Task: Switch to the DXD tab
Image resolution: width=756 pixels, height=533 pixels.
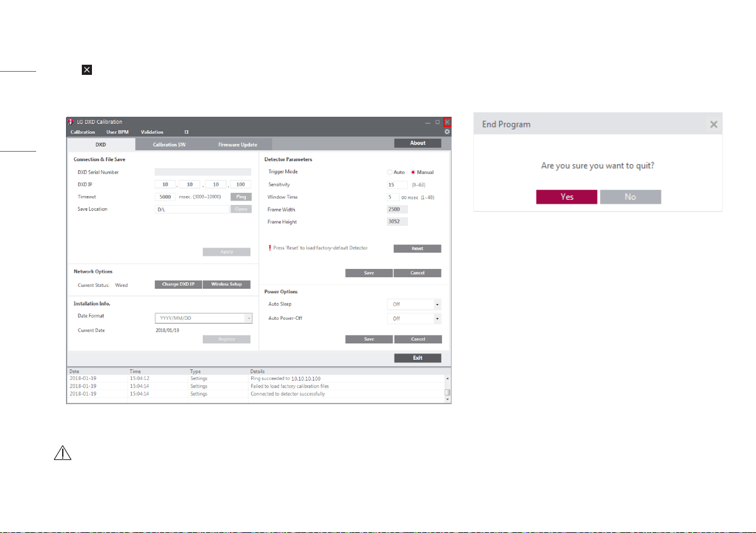Action: pyautogui.click(x=101, y=145)
